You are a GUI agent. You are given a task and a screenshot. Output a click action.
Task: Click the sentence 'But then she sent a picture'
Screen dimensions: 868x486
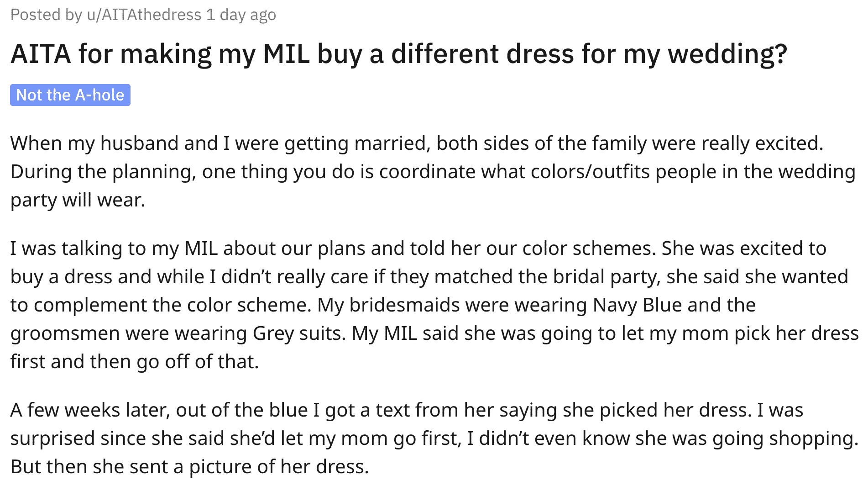coord(189,466)
